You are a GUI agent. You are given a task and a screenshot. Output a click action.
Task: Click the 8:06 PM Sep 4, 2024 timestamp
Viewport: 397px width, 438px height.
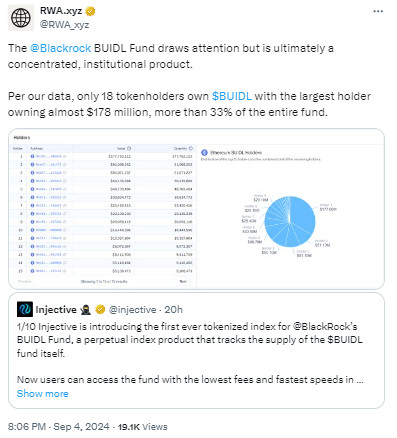click(58, 427)
